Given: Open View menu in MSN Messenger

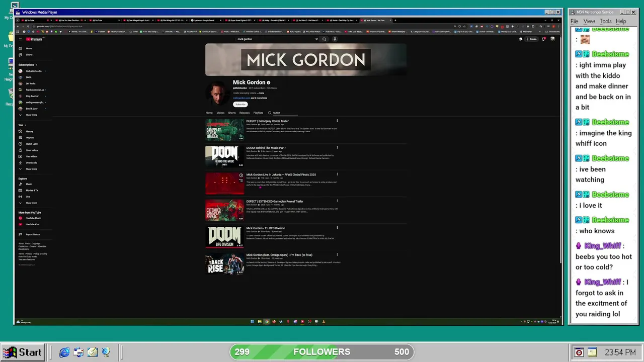Looking at the screenshot, I should [589, 21].
